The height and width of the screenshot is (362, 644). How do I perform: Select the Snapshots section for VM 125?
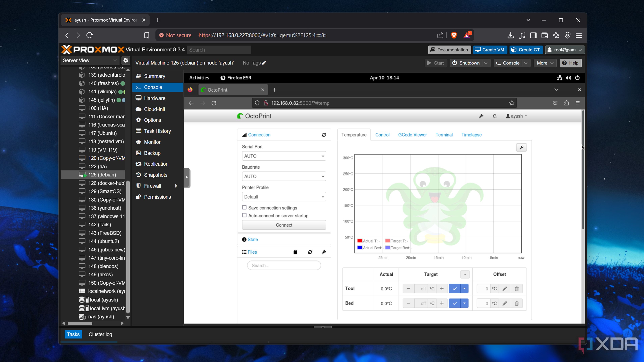coord(155,175)
